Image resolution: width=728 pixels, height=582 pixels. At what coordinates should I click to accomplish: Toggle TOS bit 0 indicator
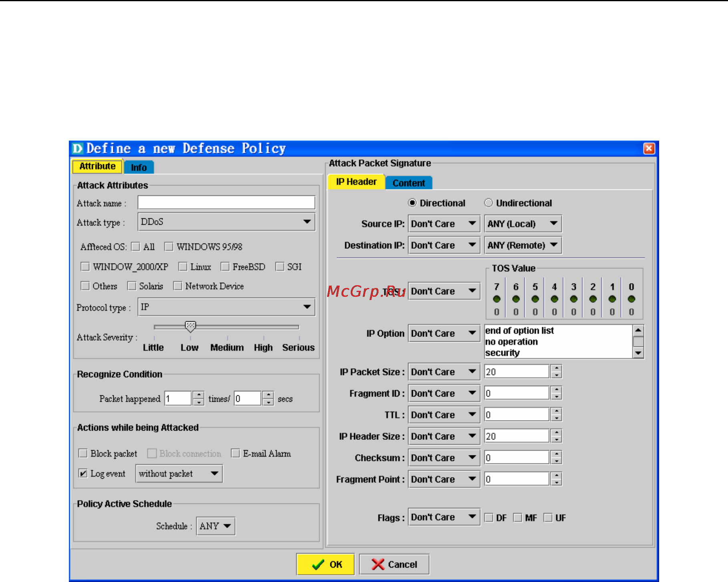[x=631, y=299]
